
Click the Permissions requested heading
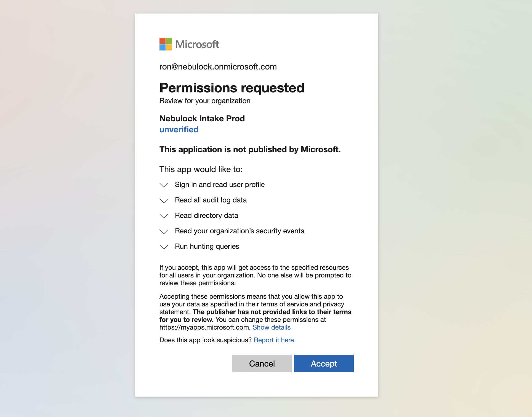(x=232, y=88)
